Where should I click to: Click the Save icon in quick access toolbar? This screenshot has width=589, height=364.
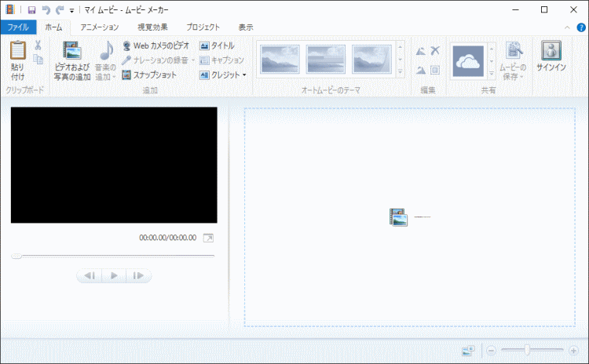click(x=32, y=10)
